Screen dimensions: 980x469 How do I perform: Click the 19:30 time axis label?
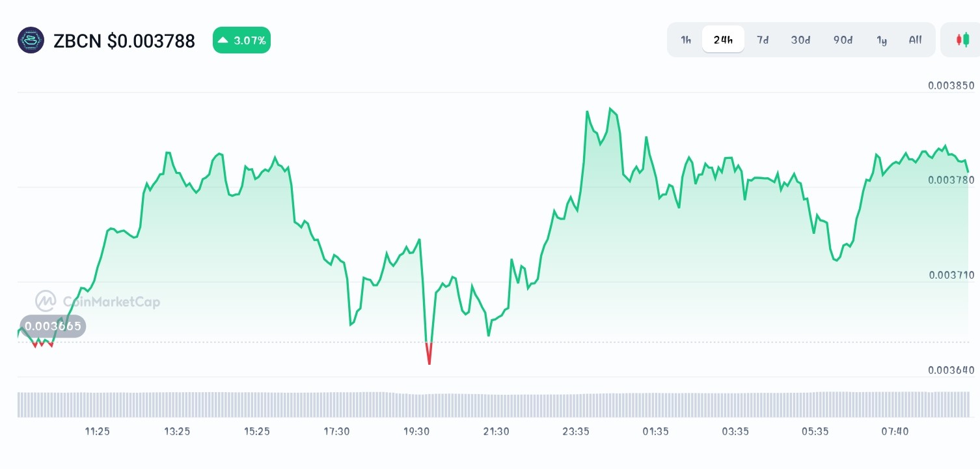tap(416, 431)
